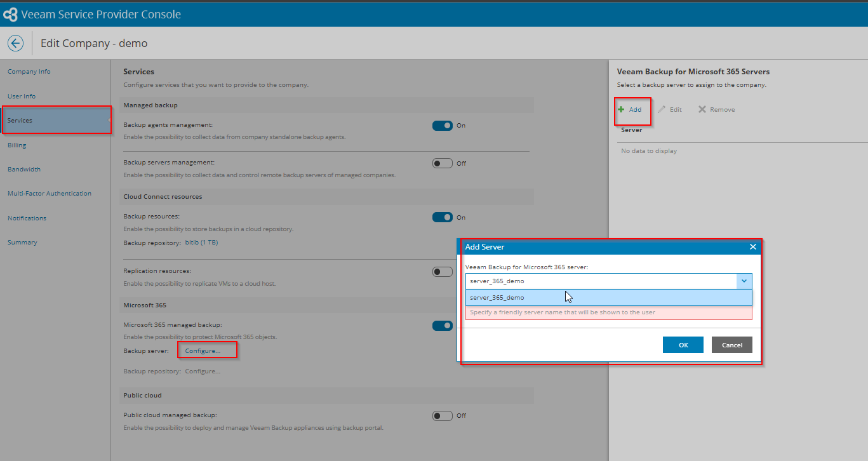
Task: Click the Remove X icon
Action: tap(702, 109)
